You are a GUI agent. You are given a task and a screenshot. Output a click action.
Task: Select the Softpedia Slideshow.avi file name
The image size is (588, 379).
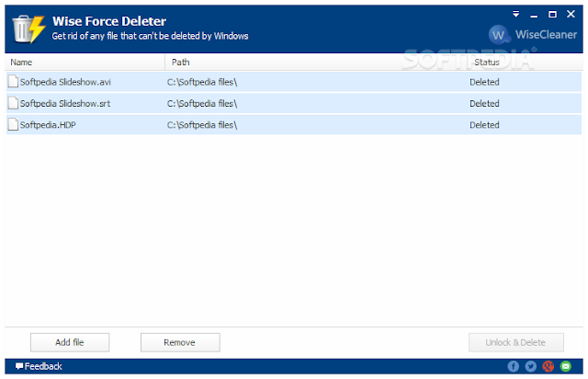(65, 82)
